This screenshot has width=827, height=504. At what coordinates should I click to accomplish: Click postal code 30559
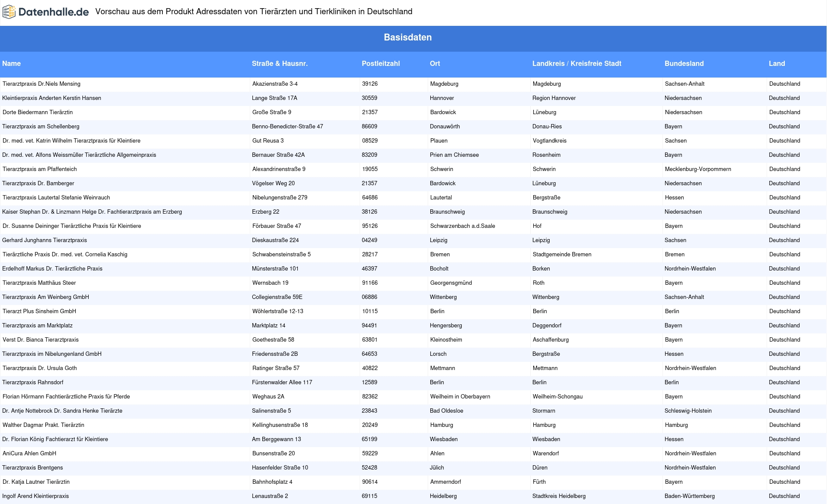[x=370, y=98]
